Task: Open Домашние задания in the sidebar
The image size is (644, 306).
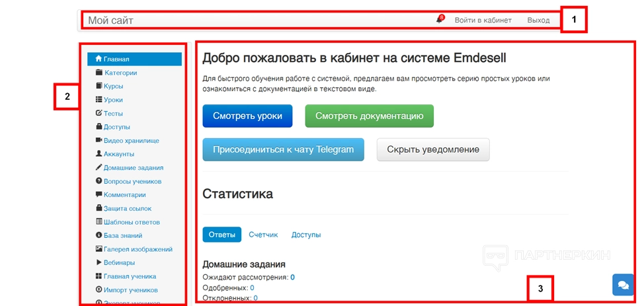Action: pyautogui.click(x=134, y=168)
